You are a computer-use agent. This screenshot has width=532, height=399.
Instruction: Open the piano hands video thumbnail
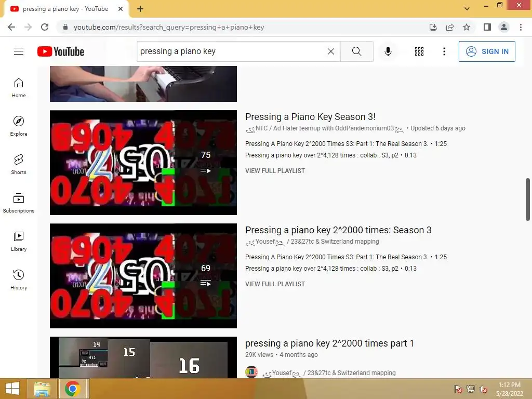coord(143,84)
